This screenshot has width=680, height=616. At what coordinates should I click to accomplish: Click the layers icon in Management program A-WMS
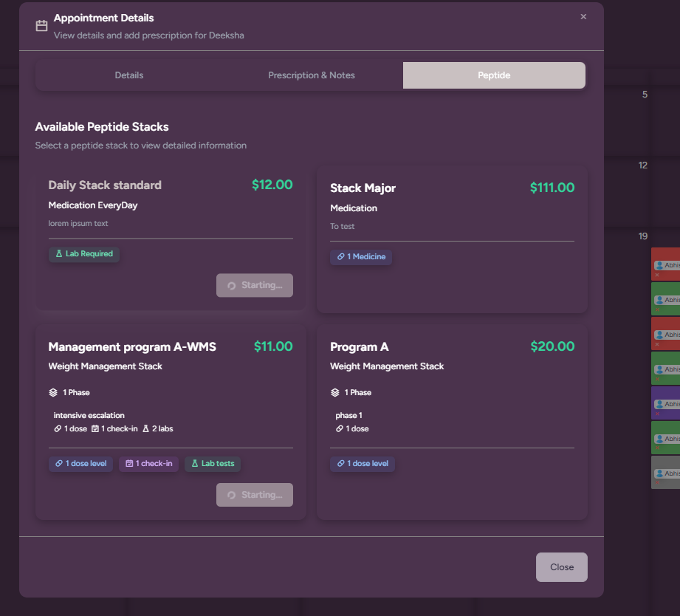[54, 392]
